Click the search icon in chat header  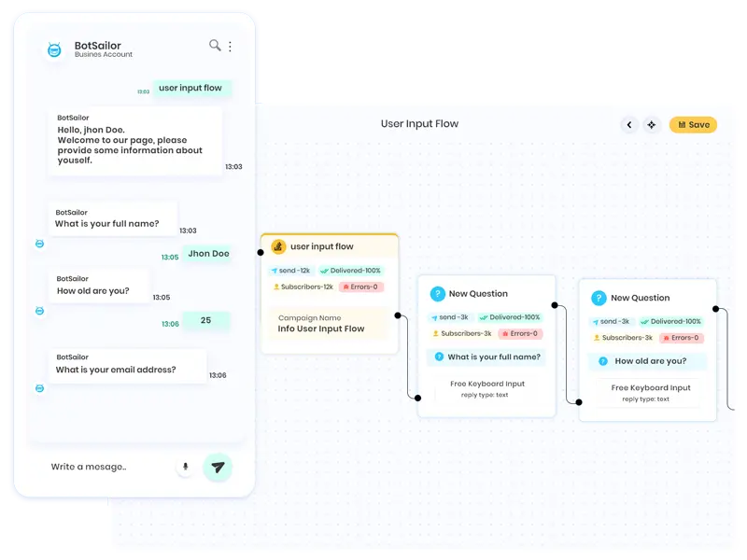[215, 46]
